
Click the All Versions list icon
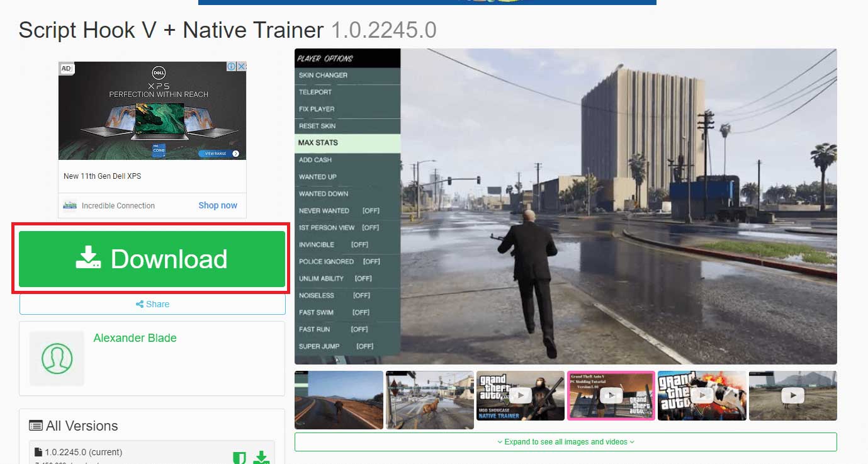[36, 426]
